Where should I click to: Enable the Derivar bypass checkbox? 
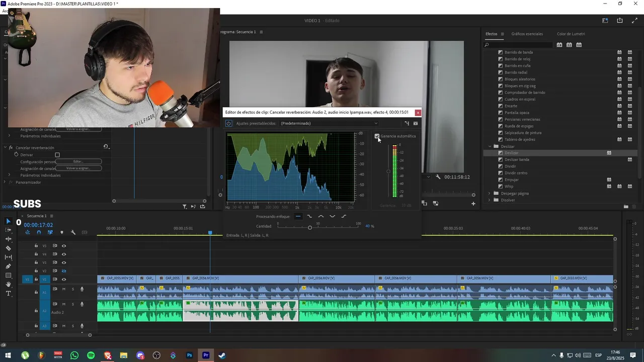pyautogui.click(x=57, y=155)
